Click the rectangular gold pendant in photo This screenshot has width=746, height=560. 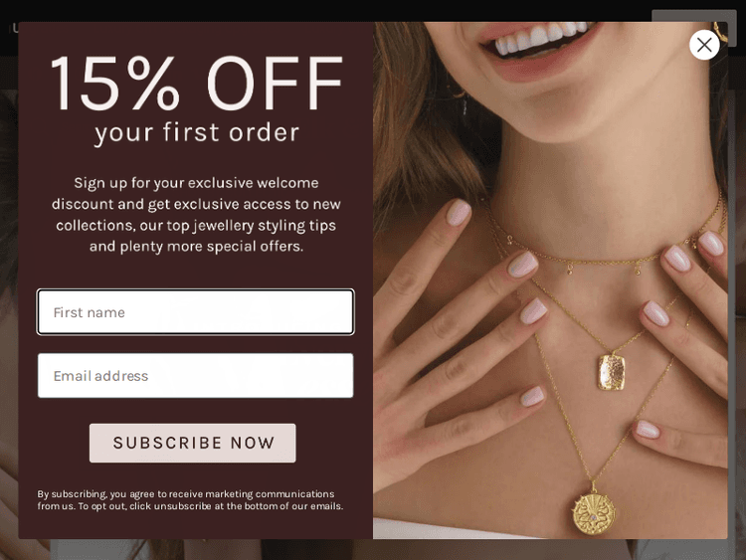tap(612, 372)
